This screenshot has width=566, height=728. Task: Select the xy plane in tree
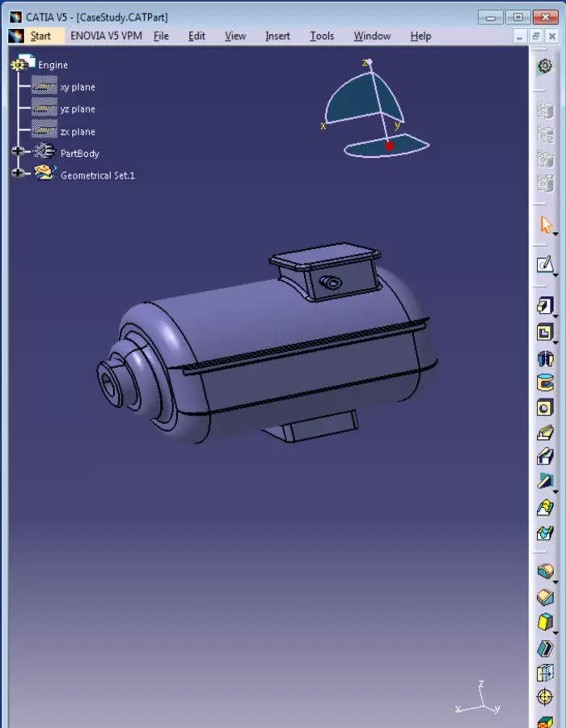(x=78, y=87)
